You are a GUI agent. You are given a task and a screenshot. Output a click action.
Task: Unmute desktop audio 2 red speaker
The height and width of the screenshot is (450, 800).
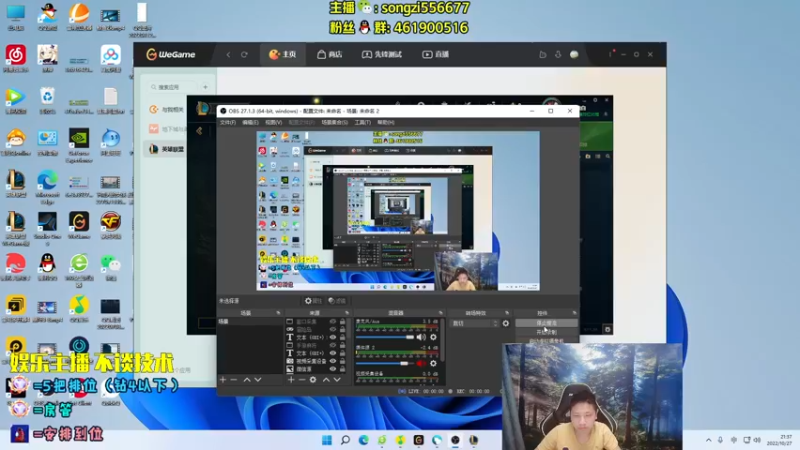(x=421, y=363)
